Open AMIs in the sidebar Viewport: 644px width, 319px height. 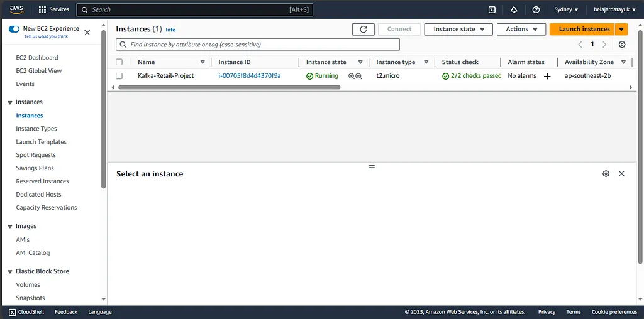pyautogui.click(x=23, y=239)
